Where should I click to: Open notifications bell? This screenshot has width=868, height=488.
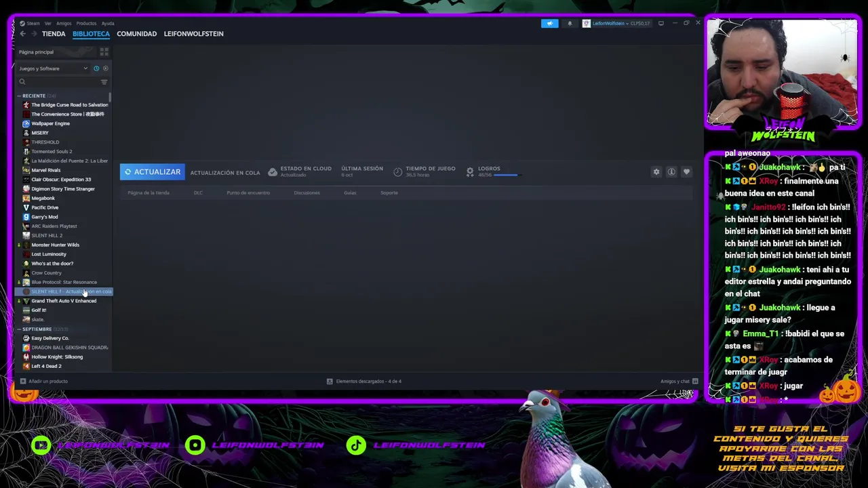570,23
